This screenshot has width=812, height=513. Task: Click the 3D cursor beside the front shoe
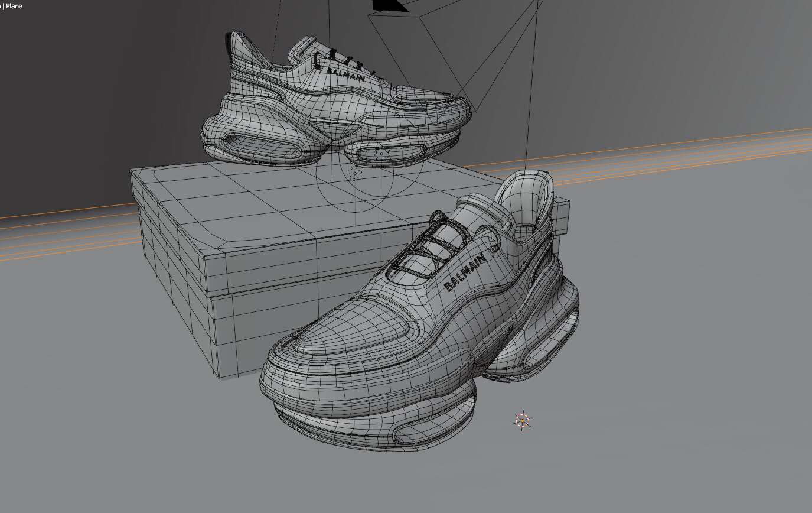point(523,420)
